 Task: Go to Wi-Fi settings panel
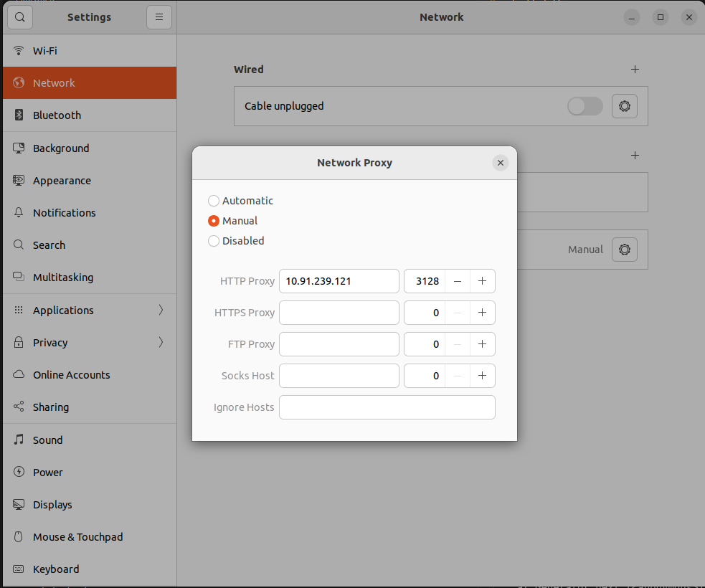click(x=44, y=51)
